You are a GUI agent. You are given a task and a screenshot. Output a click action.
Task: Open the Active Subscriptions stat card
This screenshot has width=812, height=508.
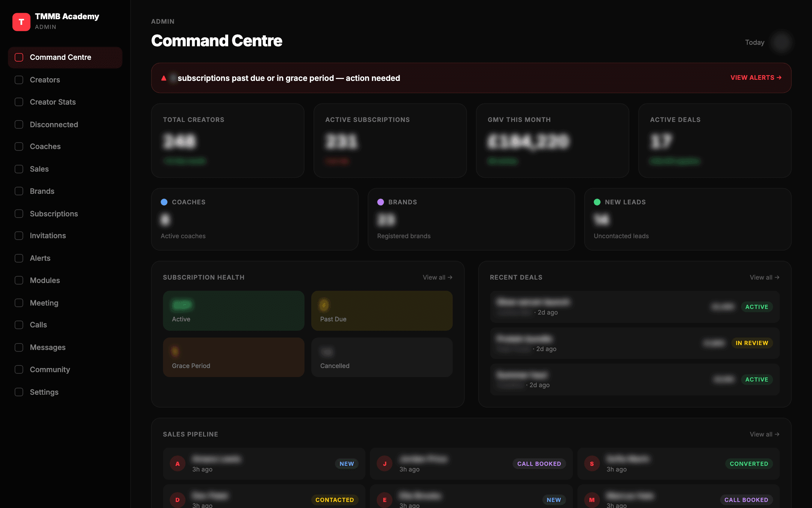click(x=390, y=140)
